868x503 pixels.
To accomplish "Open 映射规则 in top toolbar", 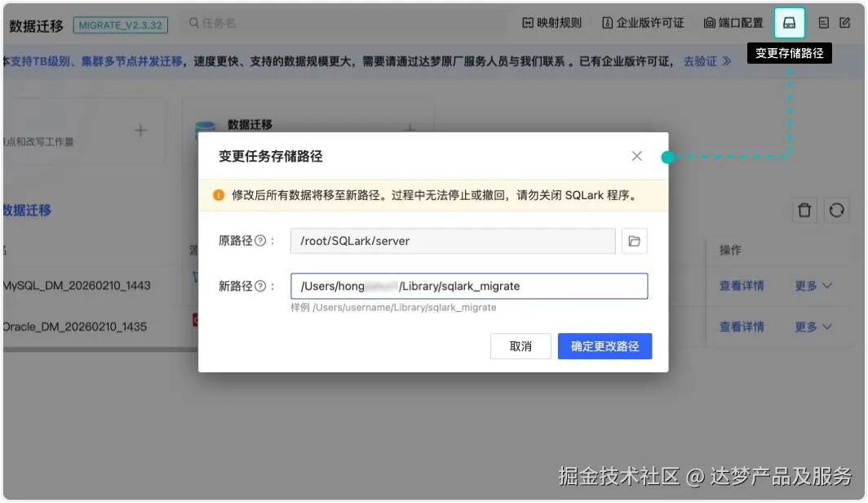I will pos(552,23).
